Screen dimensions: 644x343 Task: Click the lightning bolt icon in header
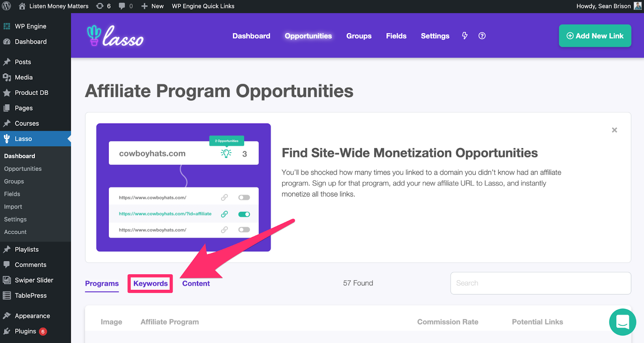(x=465, y=36)
